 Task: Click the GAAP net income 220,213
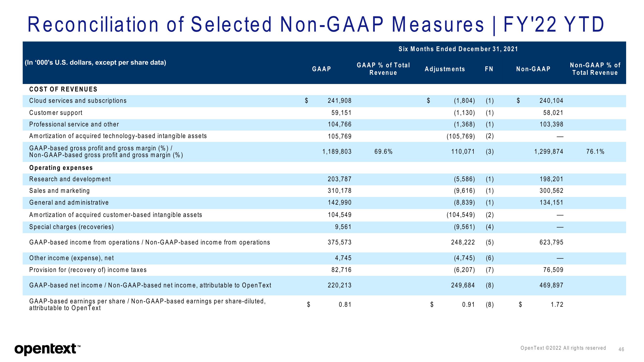(x=339, y=285)
